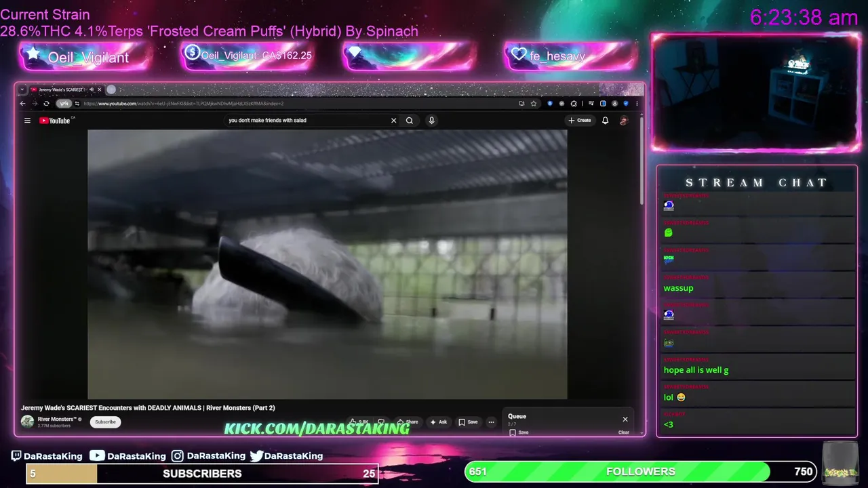The image size is (868, 488).
Task: Open YouTube account avatar menu
Action: (624, 121)
